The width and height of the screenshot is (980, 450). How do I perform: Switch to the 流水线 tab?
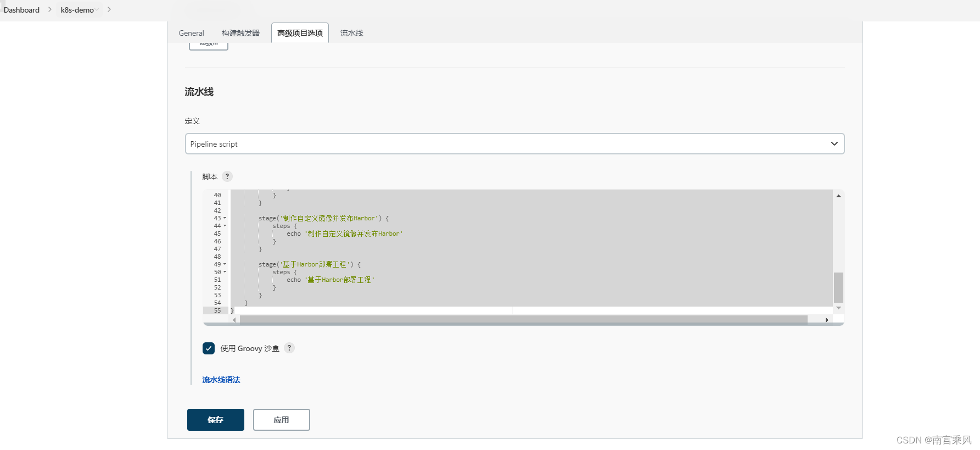click(x=351, y=33)
